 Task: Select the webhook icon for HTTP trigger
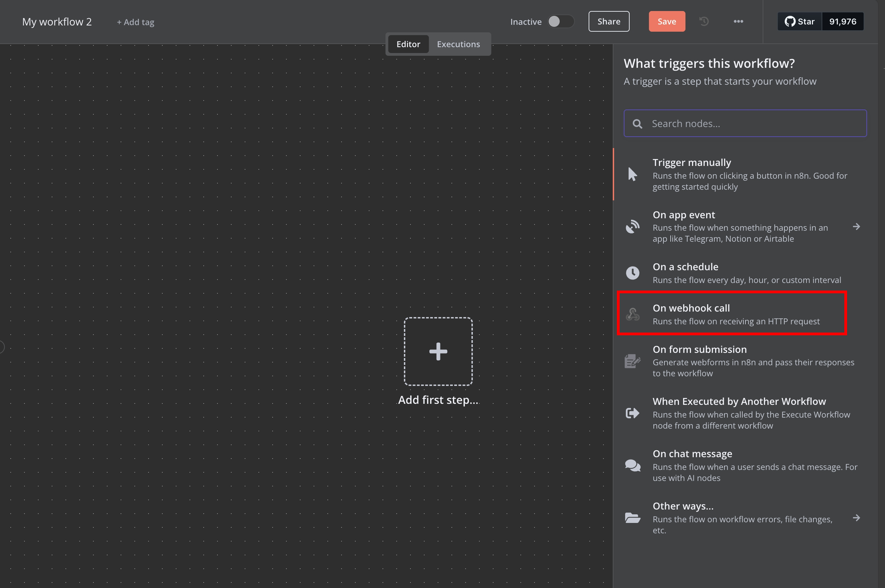coord(632,314)
